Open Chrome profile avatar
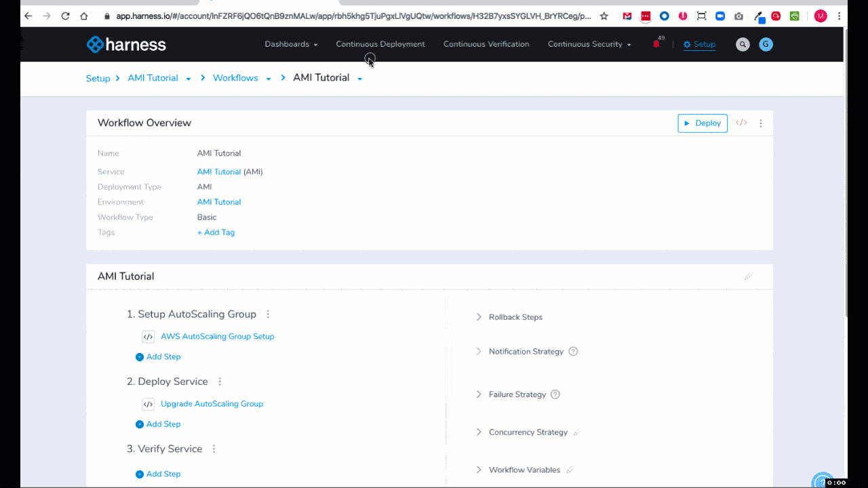The width and height of the screenshot is (868, 488). tap(821, 16)
